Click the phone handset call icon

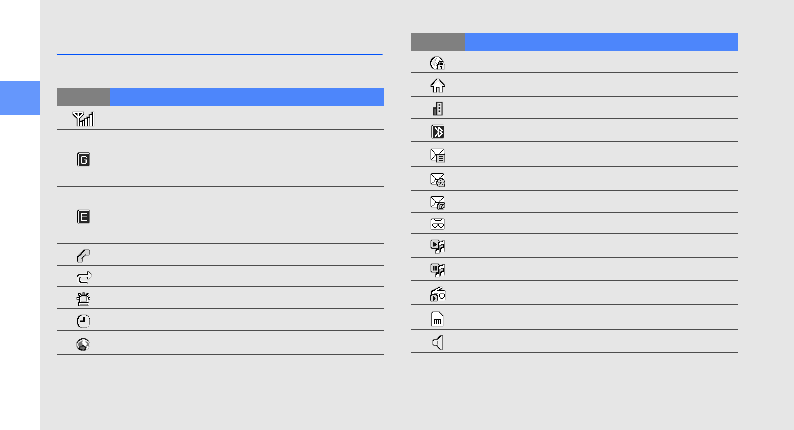coord(83,256)
